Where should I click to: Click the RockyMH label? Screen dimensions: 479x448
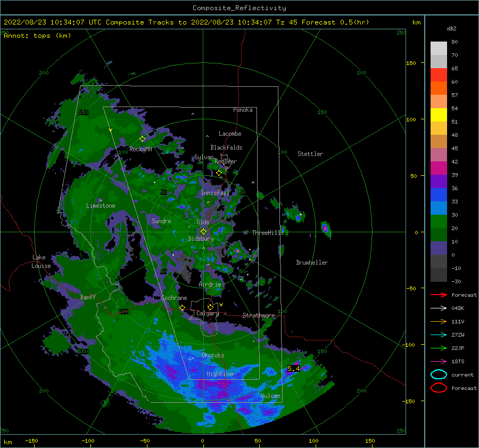pyautogui.click(x=141, y=149)
